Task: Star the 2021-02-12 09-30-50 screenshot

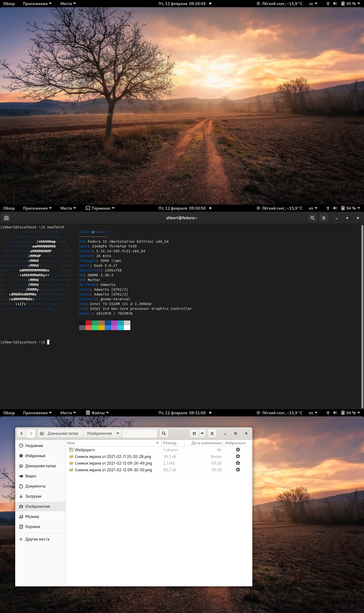Action: [238, 470]
